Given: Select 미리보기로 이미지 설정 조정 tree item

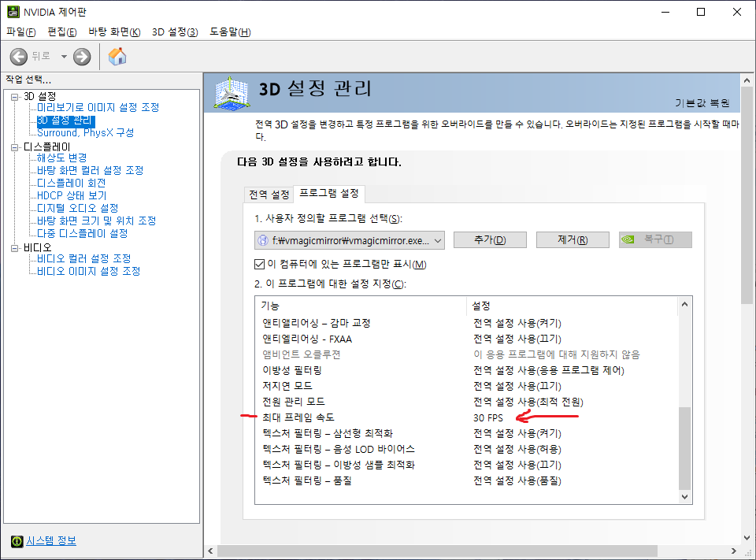Looking at the screenshot, I should point(98,107).
